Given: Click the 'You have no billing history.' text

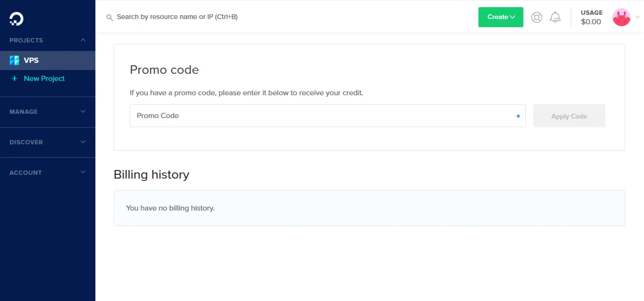Looking at the screenshot, I should tap(170, 208).
